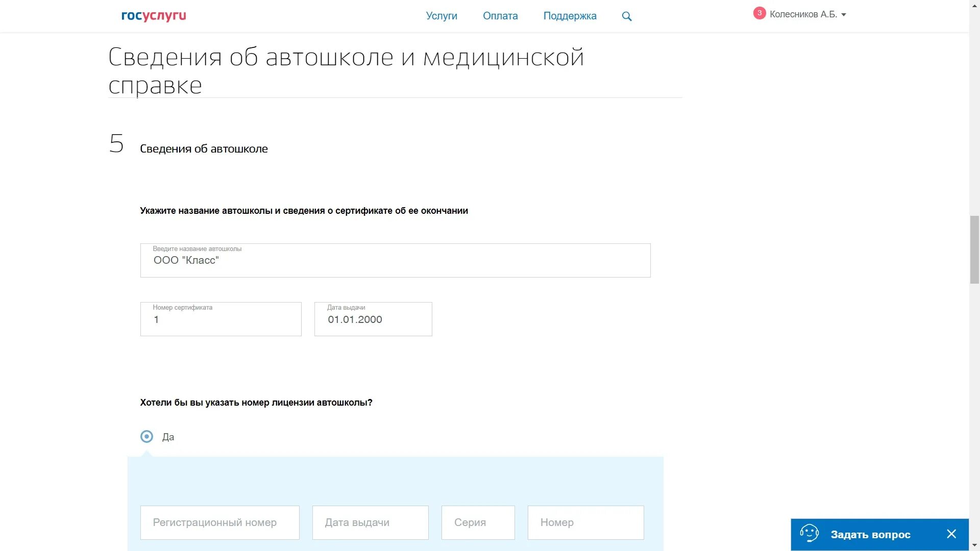Click the Номер сертификата field
The image size is (980, 551).
pyautogui.click(x=220, y=320)
